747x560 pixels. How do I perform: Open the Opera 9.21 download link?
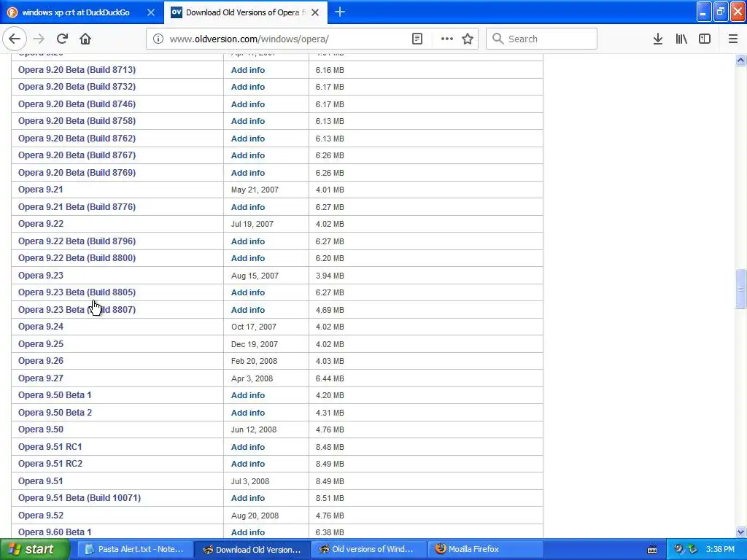point(41,190)
